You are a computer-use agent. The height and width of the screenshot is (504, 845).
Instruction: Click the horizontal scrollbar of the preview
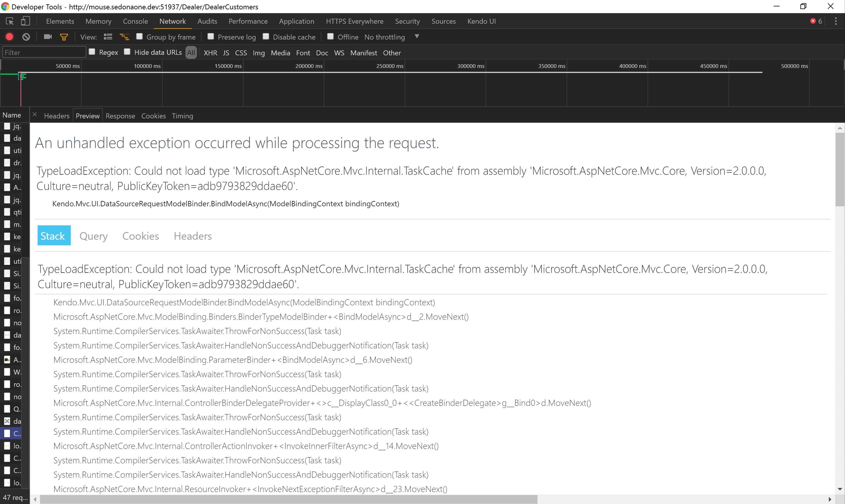pos(288,499)
